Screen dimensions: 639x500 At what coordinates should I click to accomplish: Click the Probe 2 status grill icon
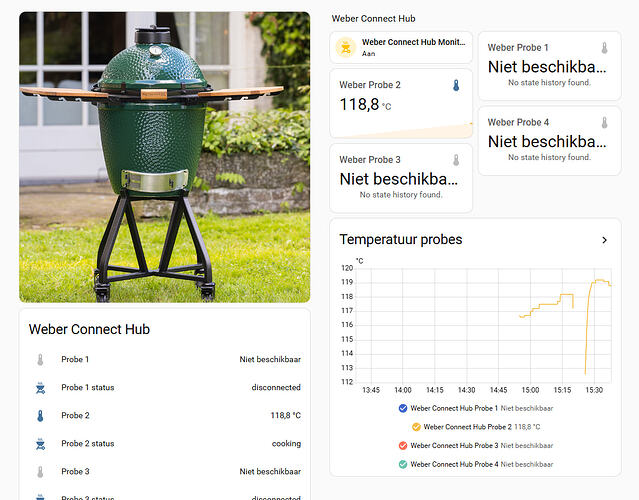click(40, 444)
